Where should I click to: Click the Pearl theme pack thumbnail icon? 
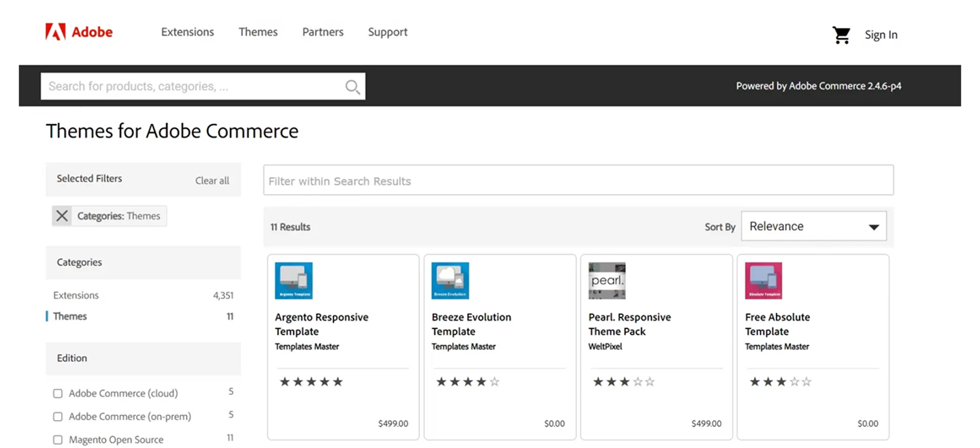click(x=606, y=281)
